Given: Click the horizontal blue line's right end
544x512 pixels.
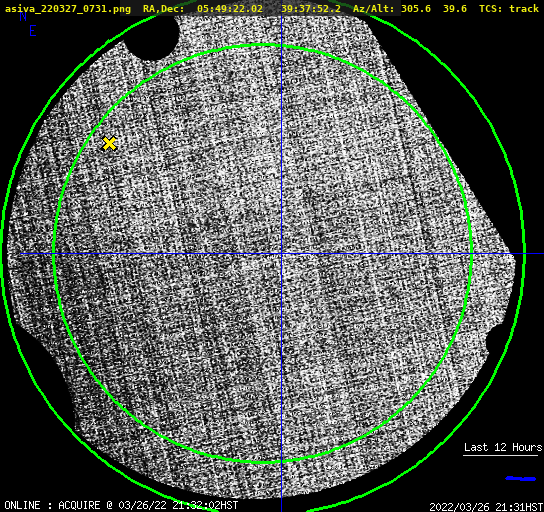Looking at the screenshot, I should coord(540,254).
